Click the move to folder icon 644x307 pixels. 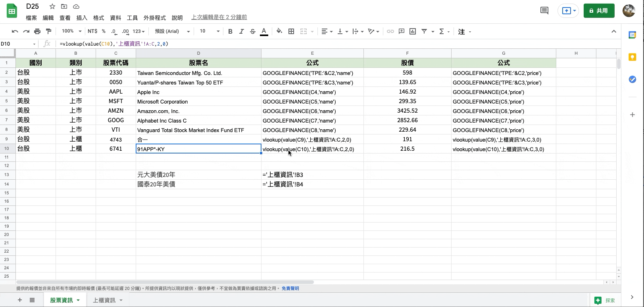coord(64,6)
